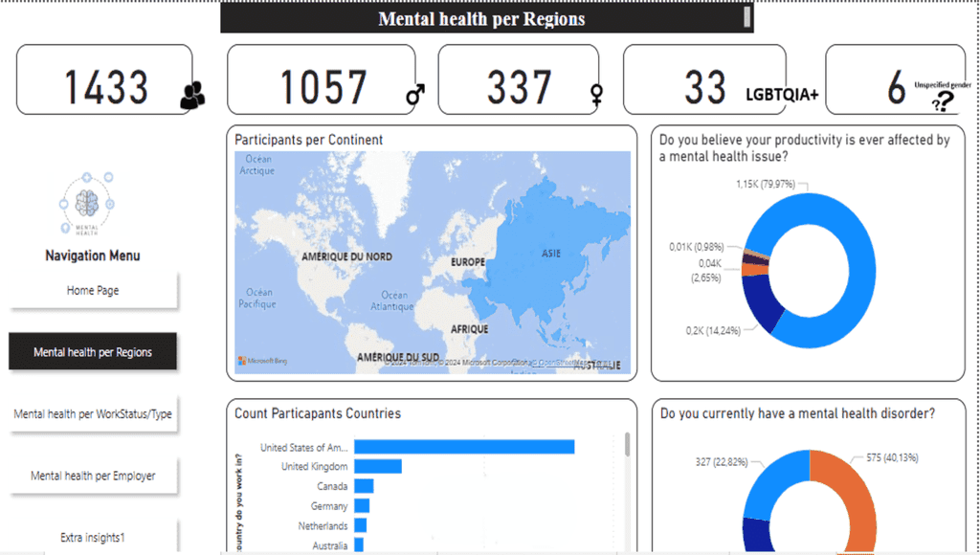Select the United States of America bar

pos(464,447)
